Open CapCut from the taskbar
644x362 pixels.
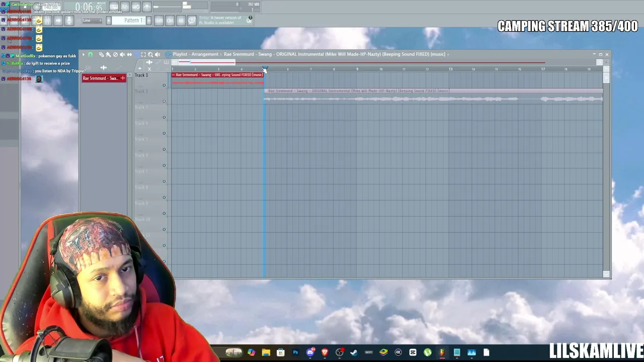(x=413, y=352)
